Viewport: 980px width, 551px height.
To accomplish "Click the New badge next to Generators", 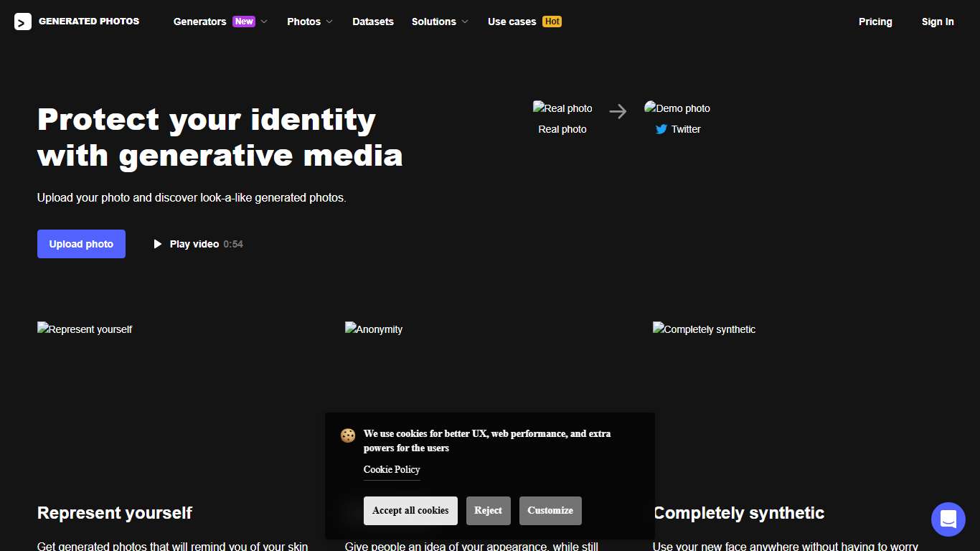I will pyautogui.click(x=244, y=22).
